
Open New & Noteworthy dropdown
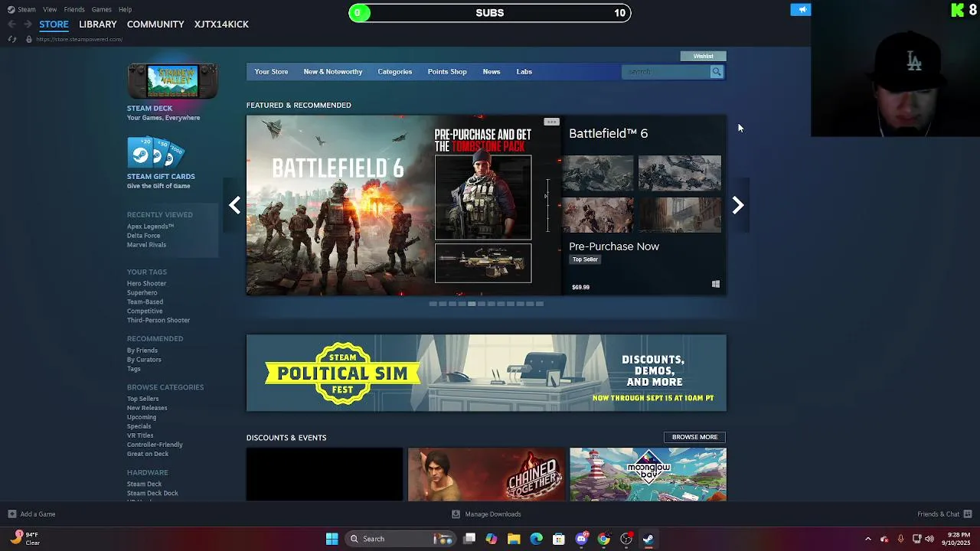[x=333, y=72]
